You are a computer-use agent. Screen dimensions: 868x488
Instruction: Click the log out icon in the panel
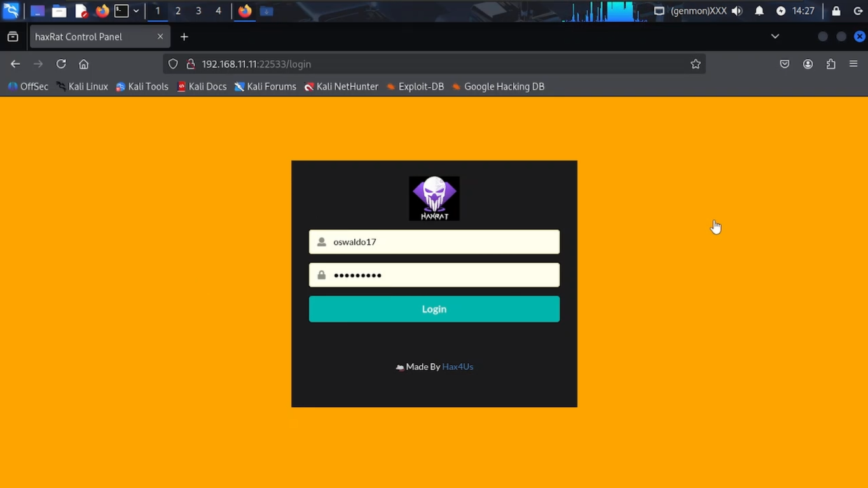[x=858, y=11]
